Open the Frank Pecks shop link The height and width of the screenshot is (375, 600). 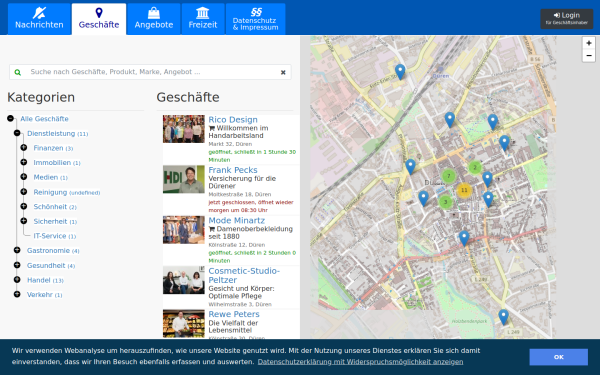click(233, 170)
